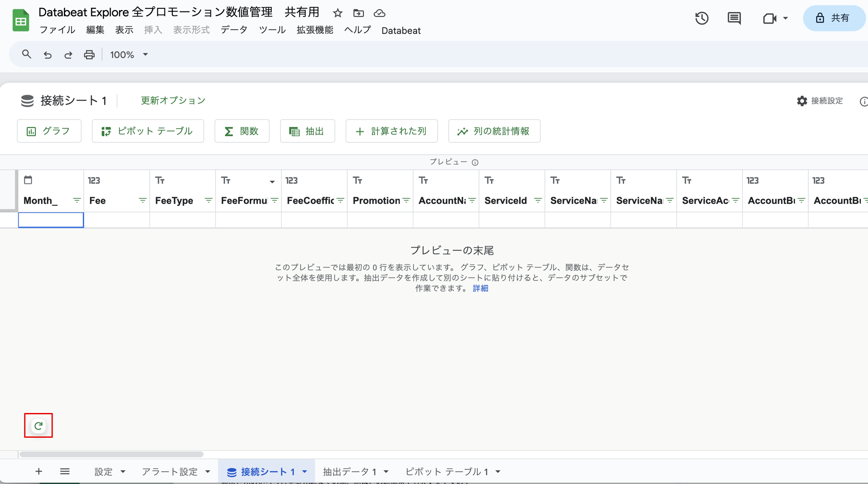Open the filter on the Promotion column

406,200
